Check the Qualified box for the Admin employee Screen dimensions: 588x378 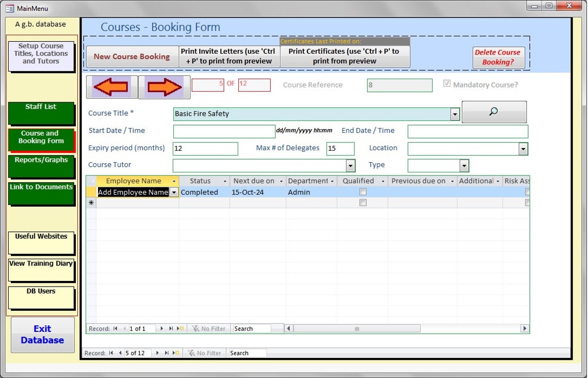click(363, 192)
